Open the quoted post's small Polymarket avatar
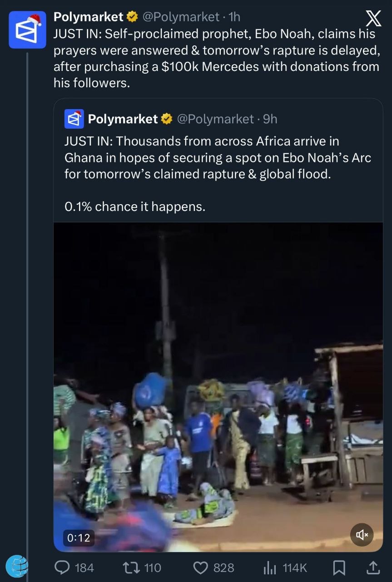The image size is (392, 582). click(x=74, y=119)
